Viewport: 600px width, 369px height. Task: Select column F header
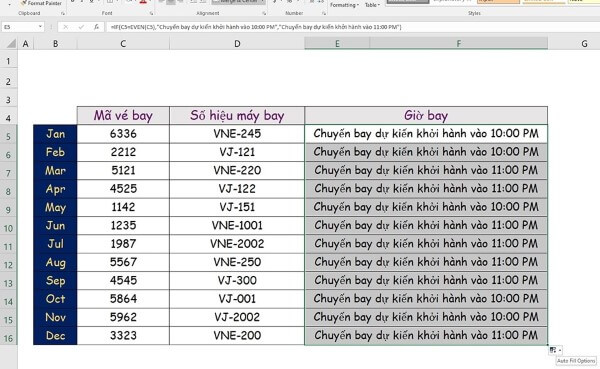pos(459,44)
